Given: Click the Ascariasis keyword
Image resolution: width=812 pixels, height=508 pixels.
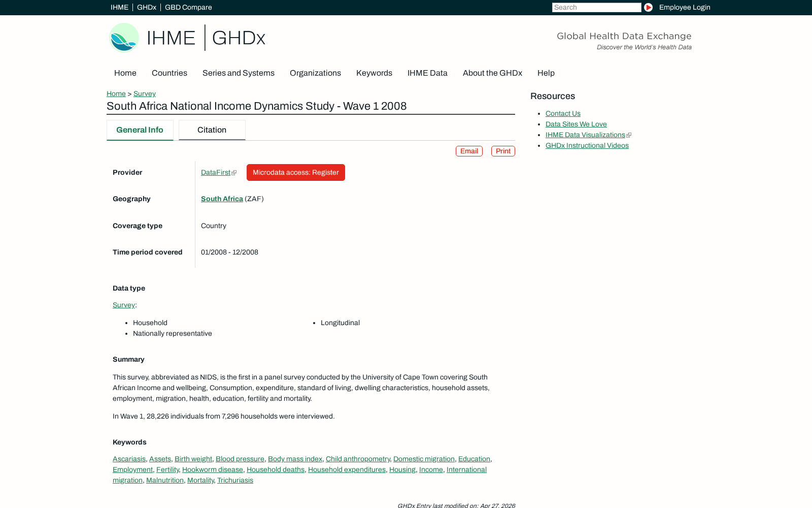Looking at the screenshot, I should (x=129, y=459).
